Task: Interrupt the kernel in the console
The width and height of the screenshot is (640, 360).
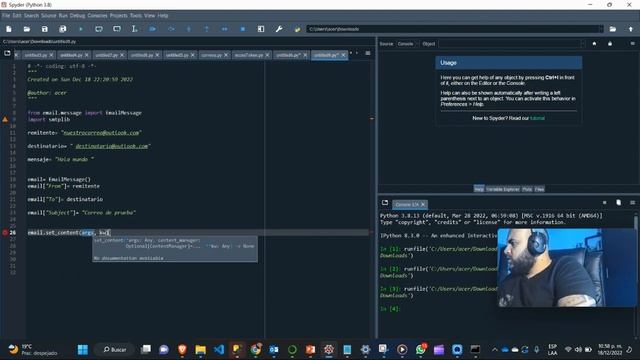Action: pyautogui.click(x=604, y=202)
